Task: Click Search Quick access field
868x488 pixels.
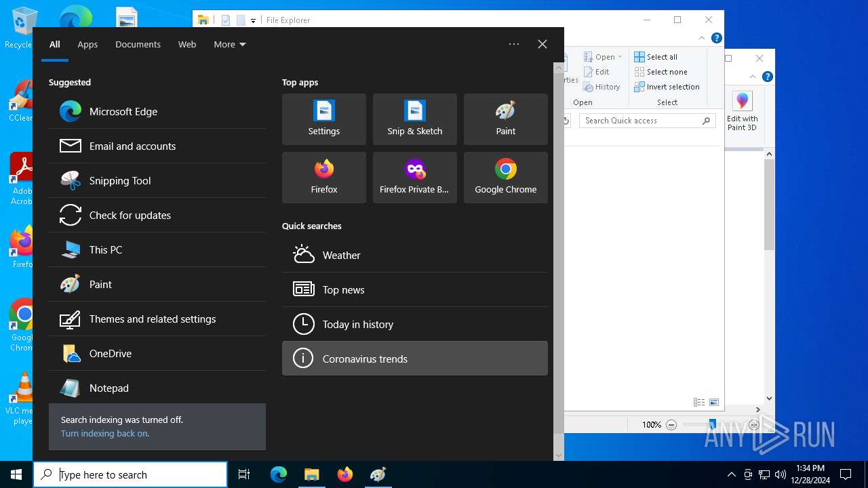Action: tap(648, 121)
